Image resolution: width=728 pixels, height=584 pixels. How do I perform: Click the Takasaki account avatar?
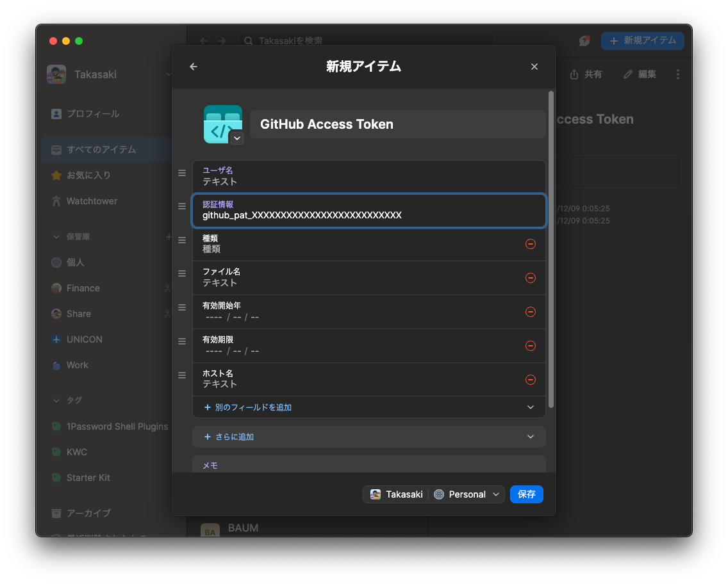click(56, 75)
